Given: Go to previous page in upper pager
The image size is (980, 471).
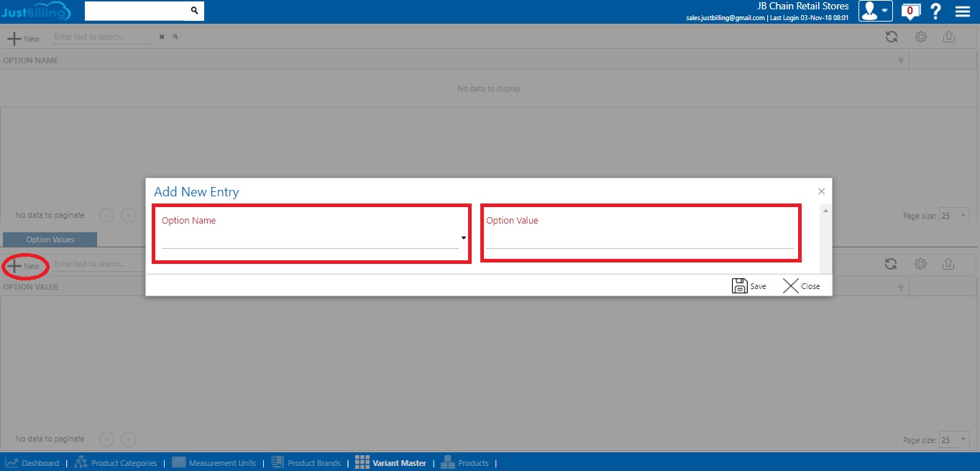Looking at the screenshot, I should click(106, 215).
